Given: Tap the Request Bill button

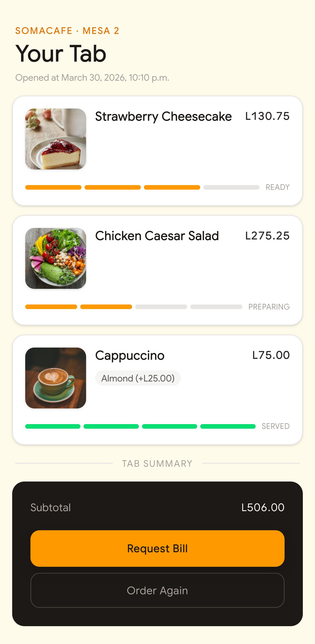Looking at the screenshot, I should 157,548.
